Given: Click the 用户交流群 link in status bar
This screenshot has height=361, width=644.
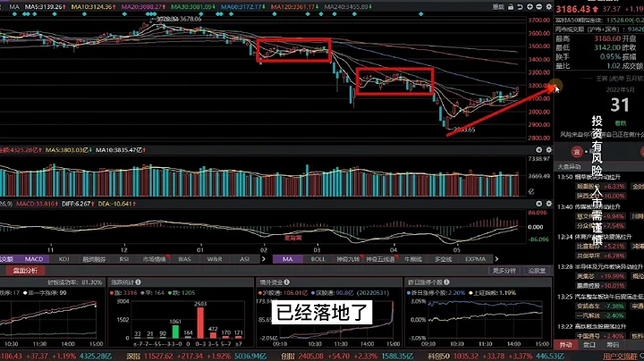Looking at the screenshot, I should coord(621,357).
